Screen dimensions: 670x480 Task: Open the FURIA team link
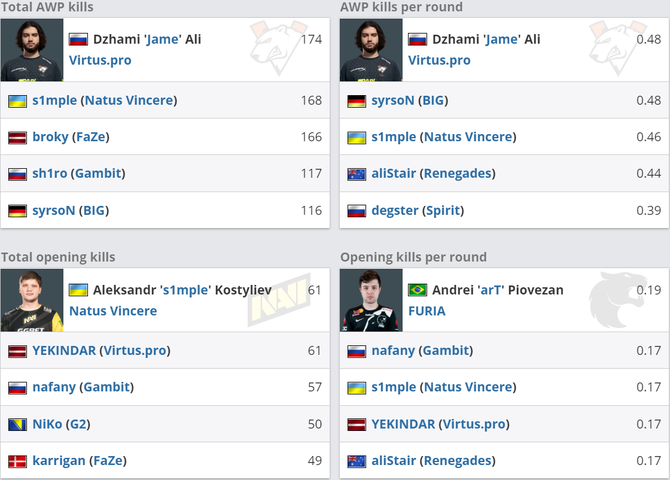(426, 311)
